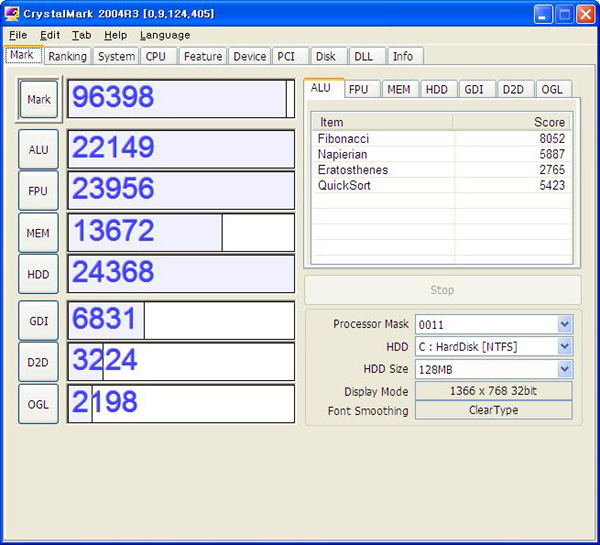Click the CrystalMark title bar app icon
Screen dimensions: 600x545
pyautogui.click(x=11, y=14)
